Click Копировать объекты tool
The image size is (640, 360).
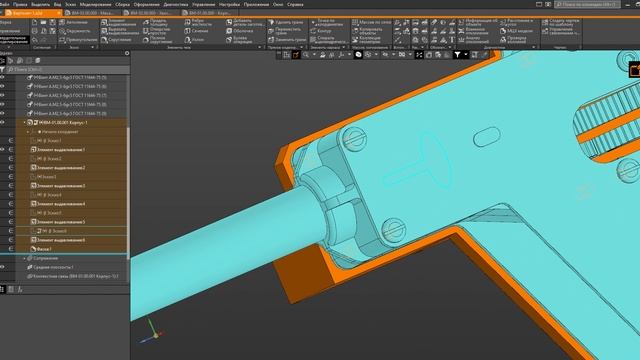pos(367,31)
